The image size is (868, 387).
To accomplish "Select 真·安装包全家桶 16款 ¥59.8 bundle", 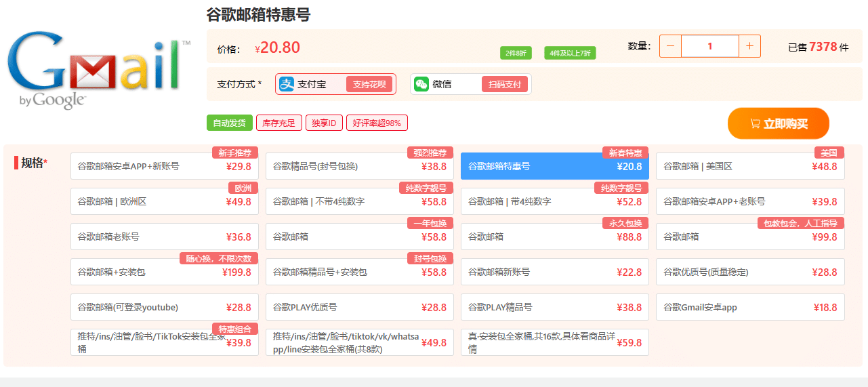I will pyautogui.click(x=555, y=342).
